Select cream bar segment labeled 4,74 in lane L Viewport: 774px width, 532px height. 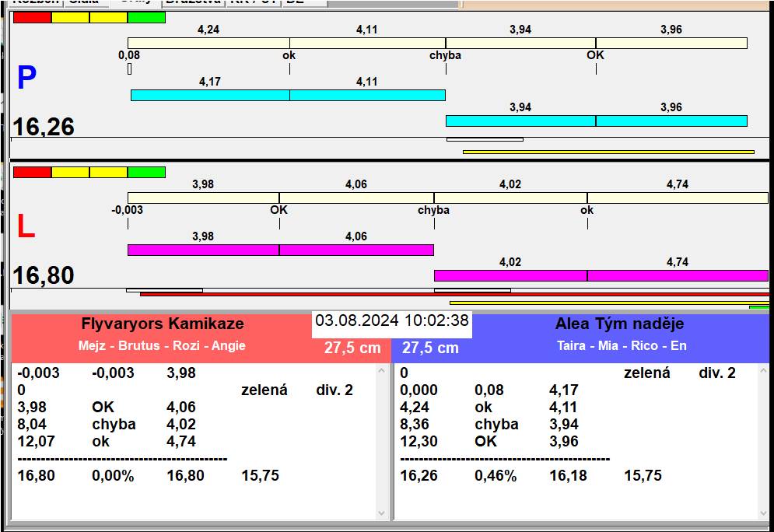(678, 198)
